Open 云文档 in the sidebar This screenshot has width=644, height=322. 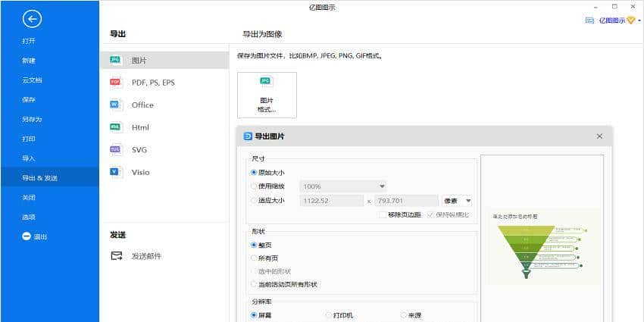pyautogui.click(x=32, y=80)
